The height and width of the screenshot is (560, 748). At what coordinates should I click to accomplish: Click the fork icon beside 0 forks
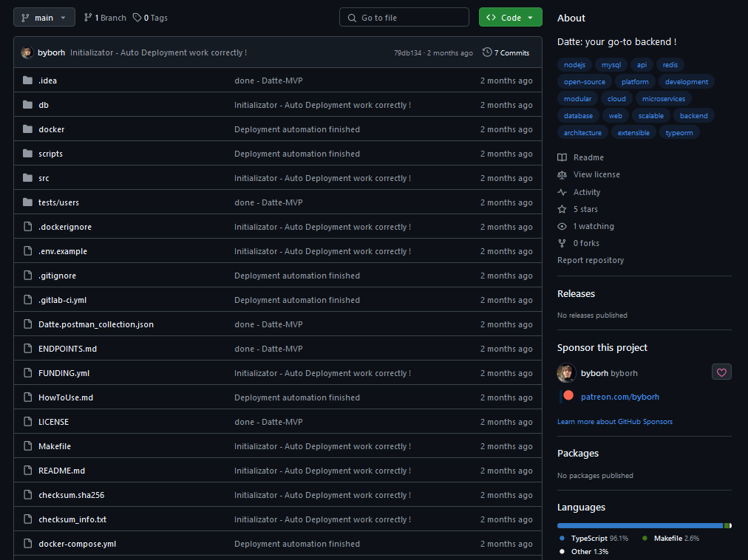(562, 243)
